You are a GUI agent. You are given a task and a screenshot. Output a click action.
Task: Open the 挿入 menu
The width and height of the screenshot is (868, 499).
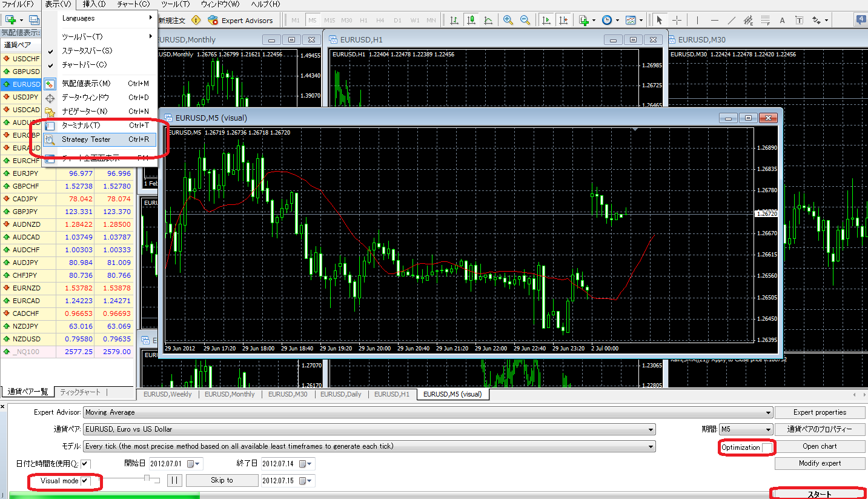[x=93, y=4]
